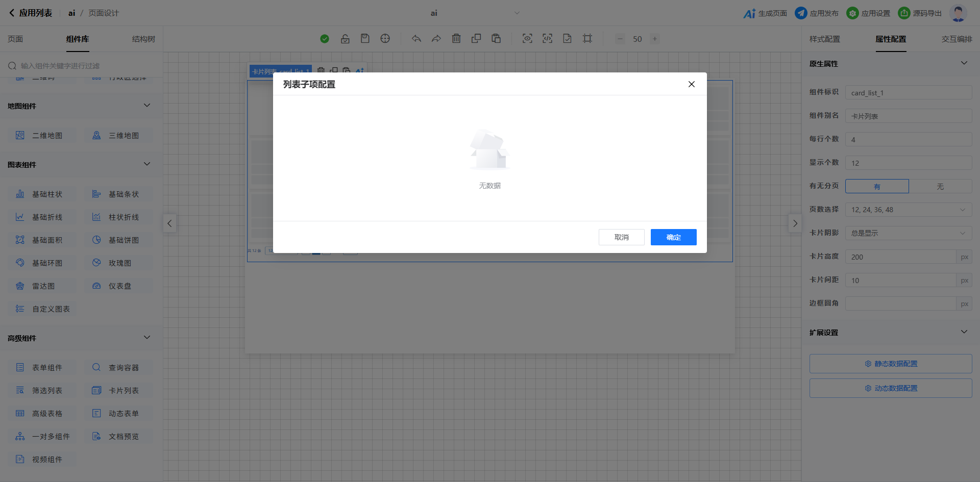Click the 取消 button in dialog
Viewport: 980px width, 482px height.
coord(621,237)
